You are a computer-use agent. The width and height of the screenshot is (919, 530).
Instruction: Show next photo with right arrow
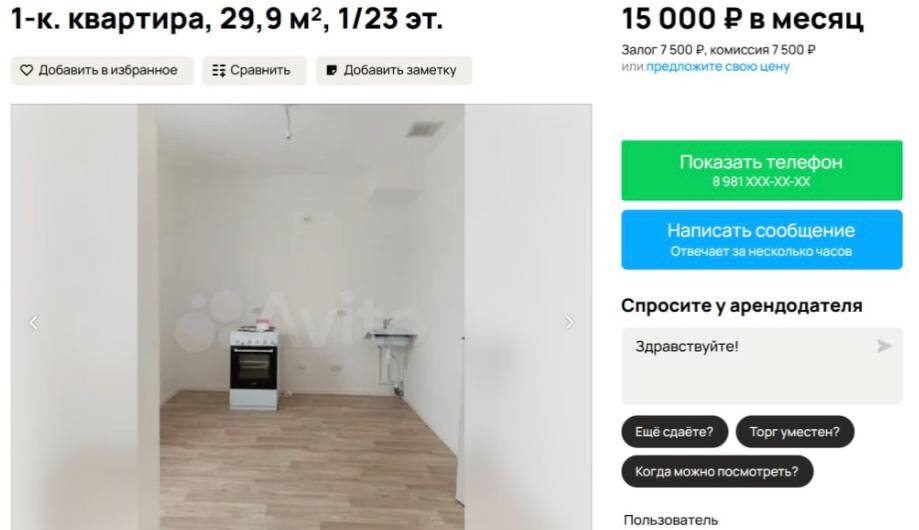[569, 322]
